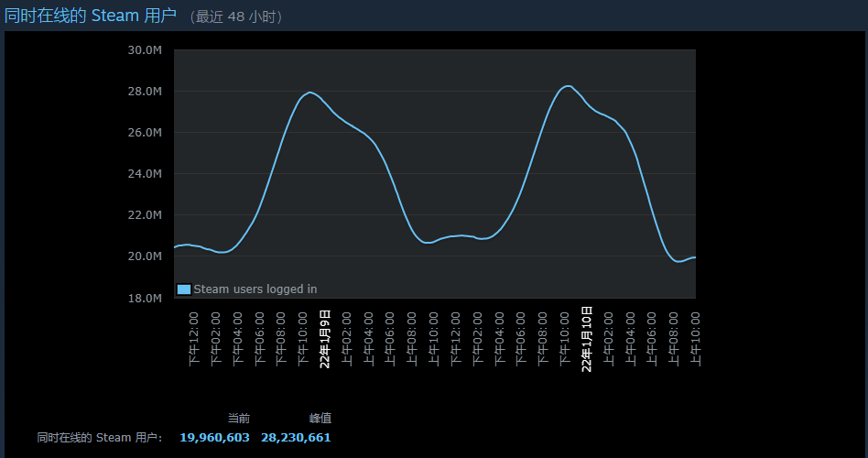
Task: Select the 30.0M y-axis label
Action: pyautogui.click(x=145, y=49)
